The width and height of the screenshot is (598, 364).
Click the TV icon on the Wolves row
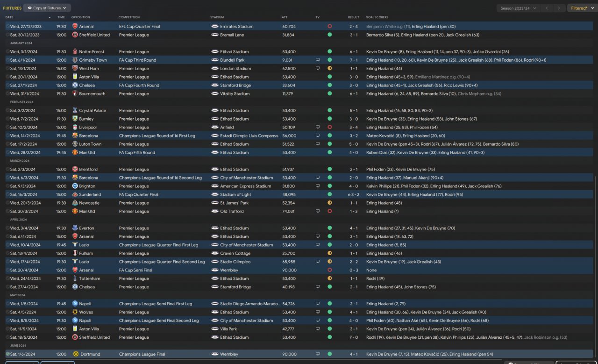coord(318,313)
